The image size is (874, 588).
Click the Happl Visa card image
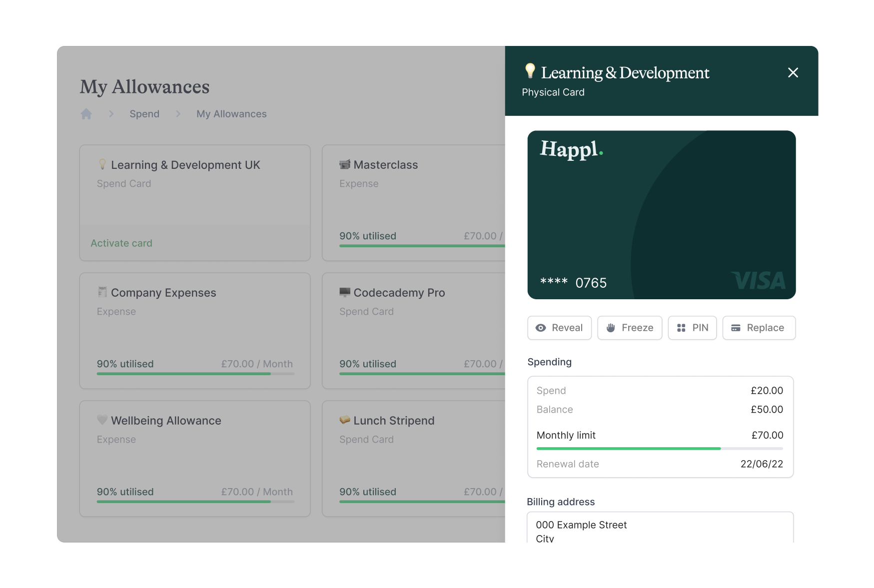pyautogui.click(x=661, y=215)
